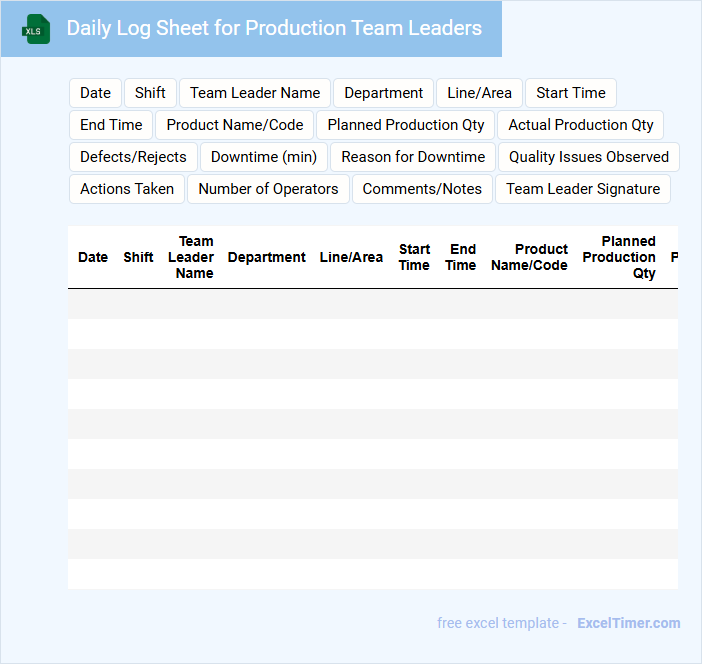702x664 pixels.
Task: Click the Planned Production Qty tag
Action: pyautogui.click(x=405, y=125)
